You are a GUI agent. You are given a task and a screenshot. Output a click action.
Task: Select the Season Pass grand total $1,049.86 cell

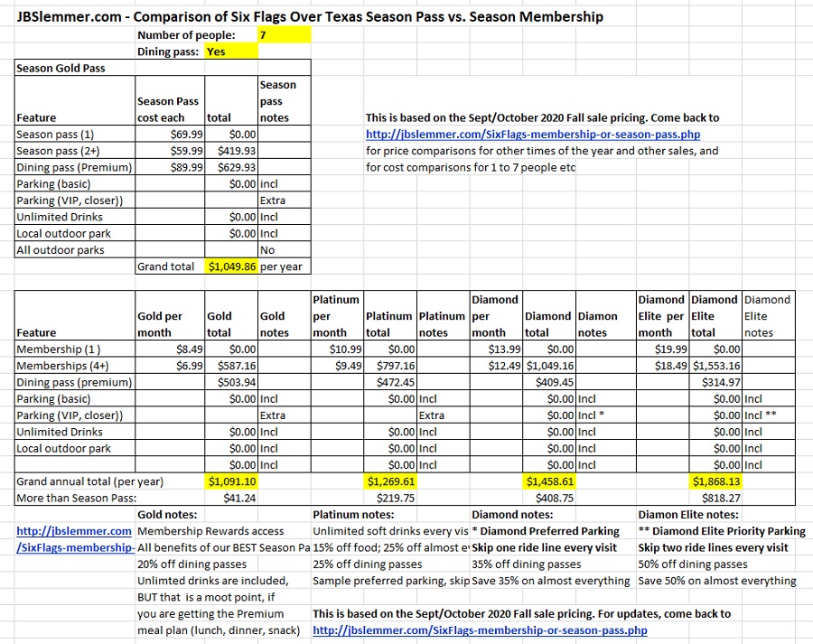(232, 266)
